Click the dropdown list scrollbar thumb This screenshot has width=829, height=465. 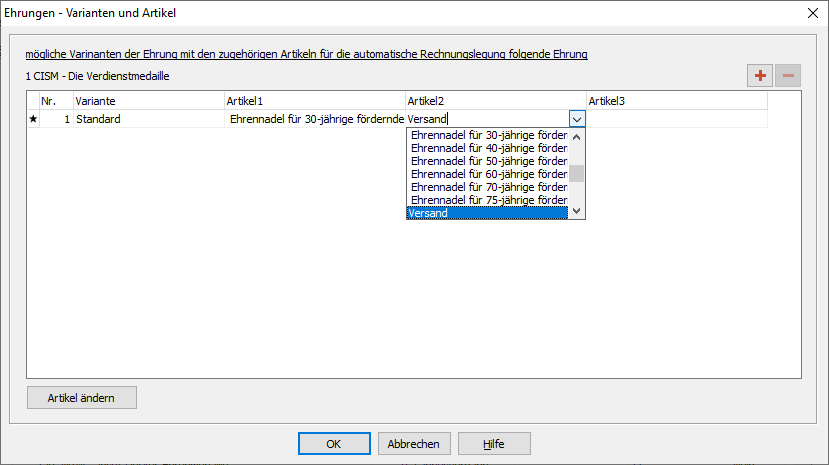click(576, 173)
